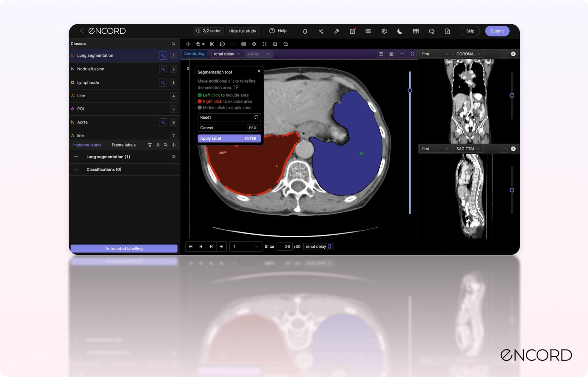Enable dark mode with the moon icon
Screen dimensions: 588x377
tap(400, 31)
